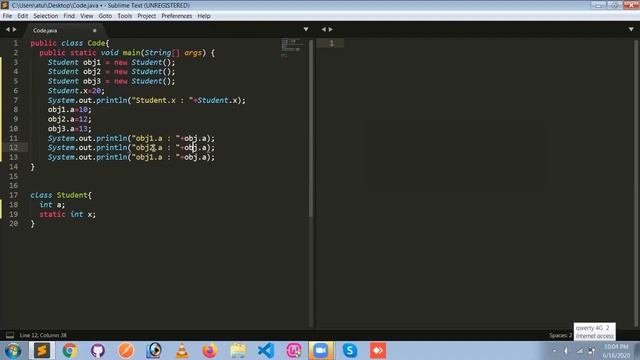Open Skype from taskbar
Screen dimensions: 640x360
click(350, 351)
